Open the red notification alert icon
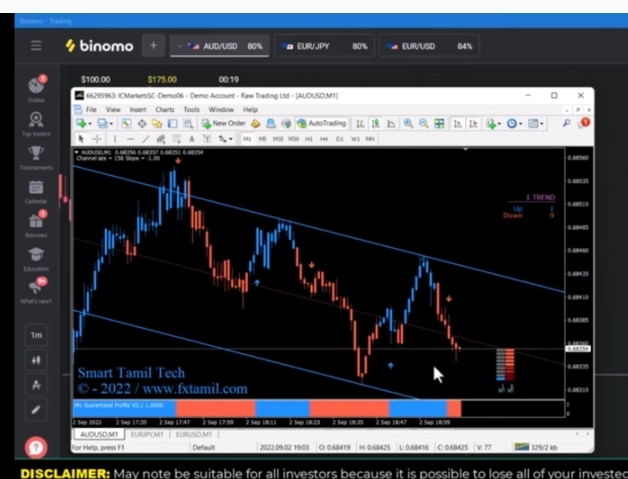 [x=584, y=123]
